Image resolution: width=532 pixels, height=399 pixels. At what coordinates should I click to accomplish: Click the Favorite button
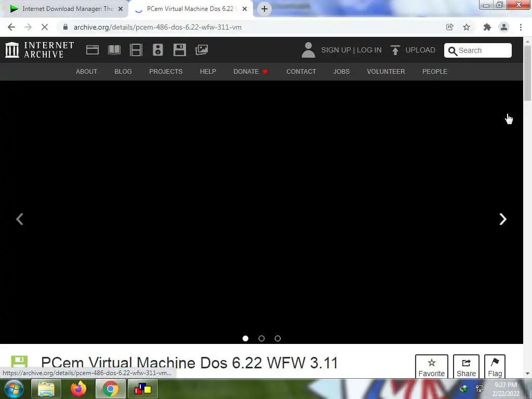tap(432, 366)
